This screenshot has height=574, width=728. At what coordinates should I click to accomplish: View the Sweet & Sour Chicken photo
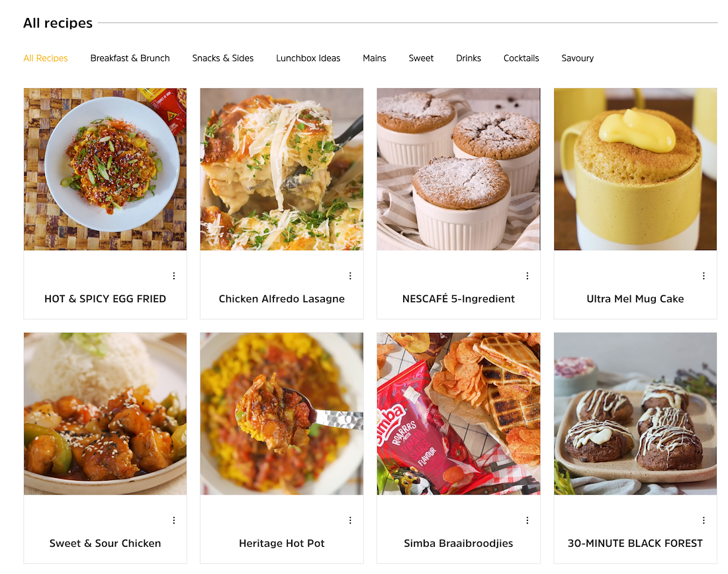point(105,413)
